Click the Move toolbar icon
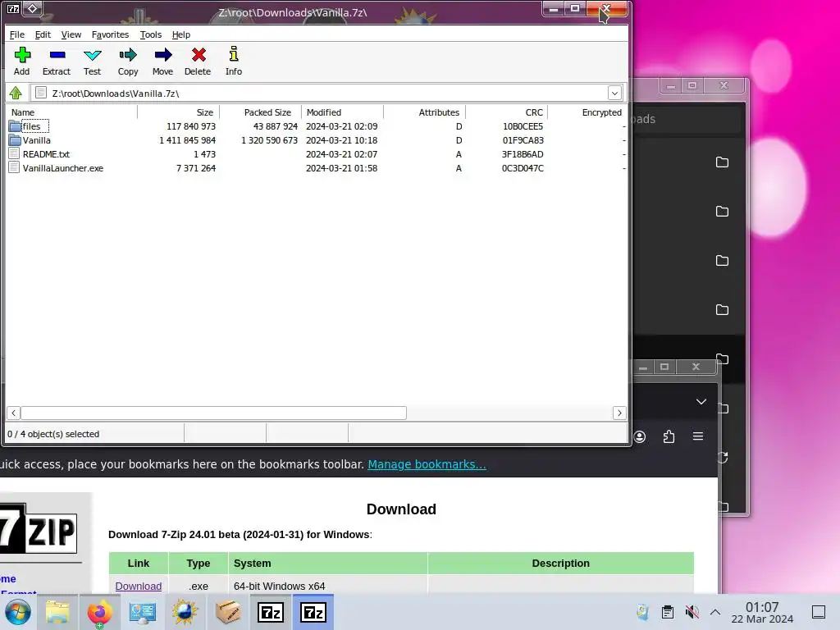 click(x=163, y=55)
